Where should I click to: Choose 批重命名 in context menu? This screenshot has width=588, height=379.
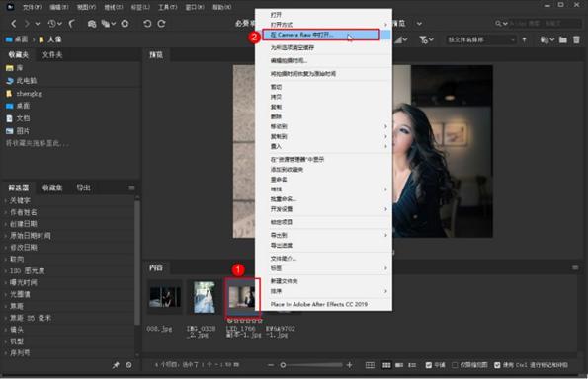point(284,198)
